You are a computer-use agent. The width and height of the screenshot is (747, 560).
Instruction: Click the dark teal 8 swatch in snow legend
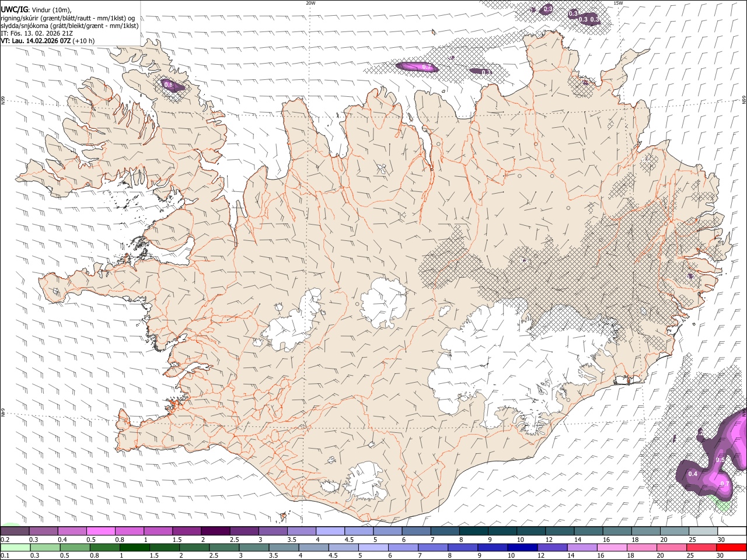click(x=473, y=531)
